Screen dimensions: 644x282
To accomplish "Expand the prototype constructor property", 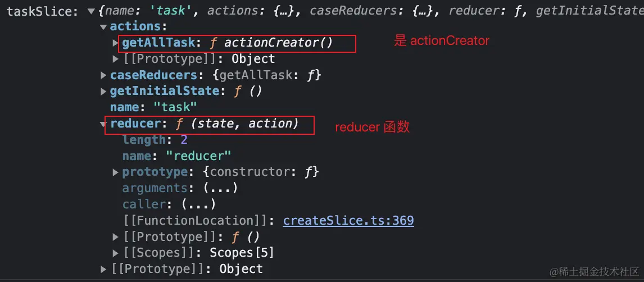I will tap(116, 172).
